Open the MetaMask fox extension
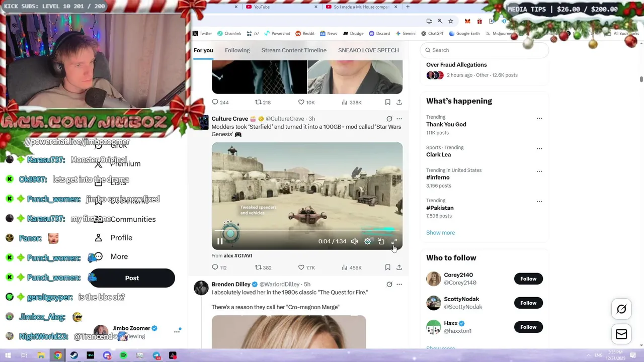The width and height of the screenshot is (644, 362). [467, 21]
